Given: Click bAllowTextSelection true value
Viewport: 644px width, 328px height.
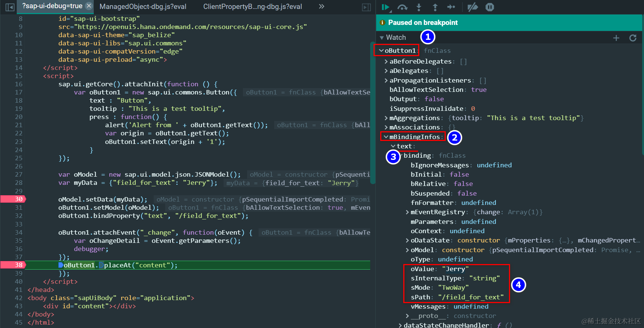Looking at the screenshot, I should (479, 90).
